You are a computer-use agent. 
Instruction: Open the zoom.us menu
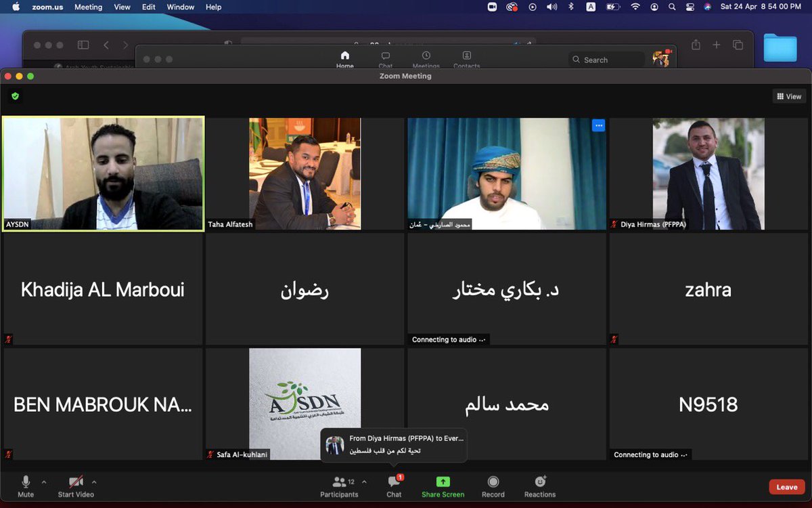coord(47,7)
